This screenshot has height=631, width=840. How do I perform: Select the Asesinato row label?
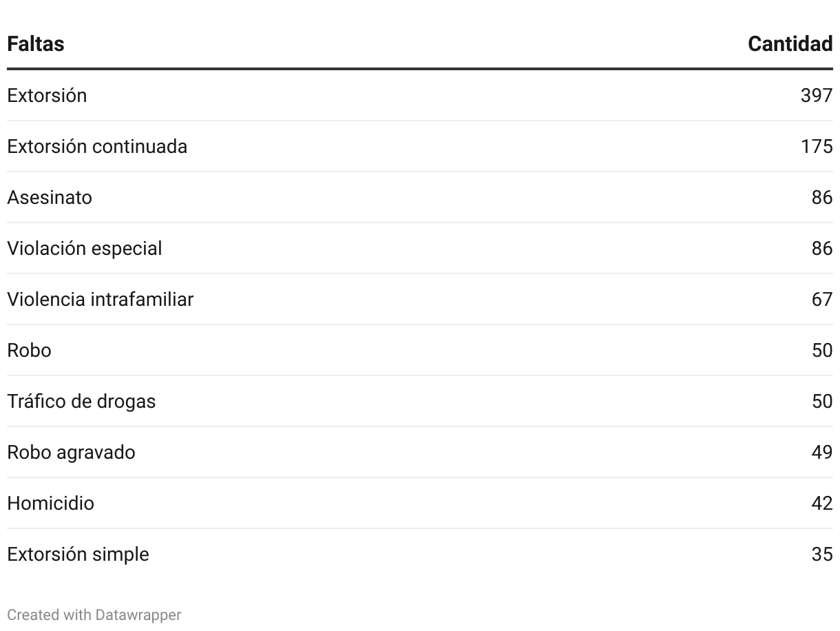pos(50,197)
